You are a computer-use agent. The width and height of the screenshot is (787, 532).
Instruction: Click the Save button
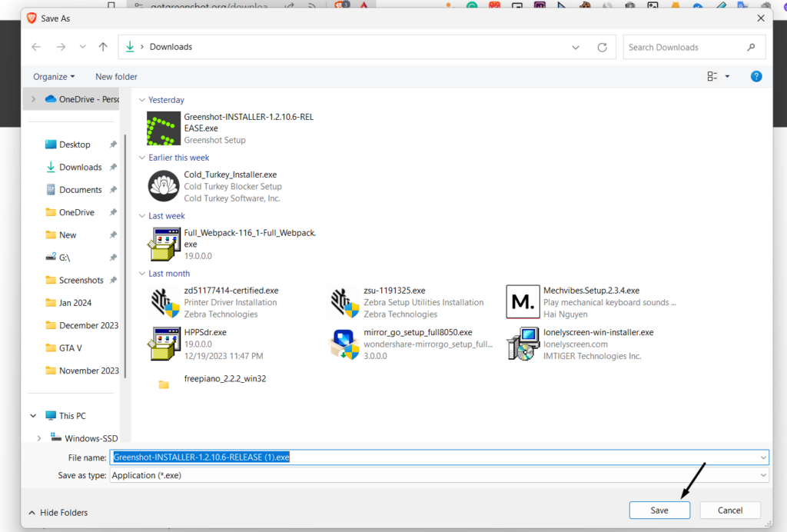click(659, 510)
